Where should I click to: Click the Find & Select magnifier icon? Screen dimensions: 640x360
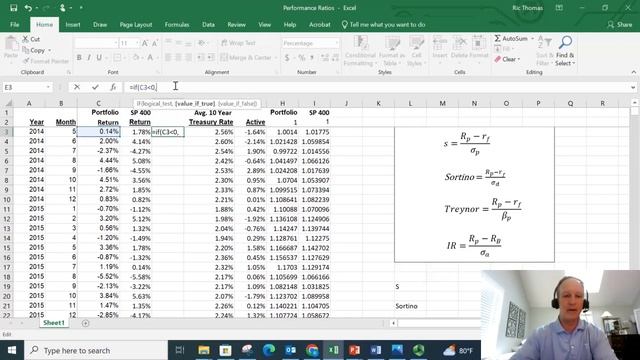(565, 42)
